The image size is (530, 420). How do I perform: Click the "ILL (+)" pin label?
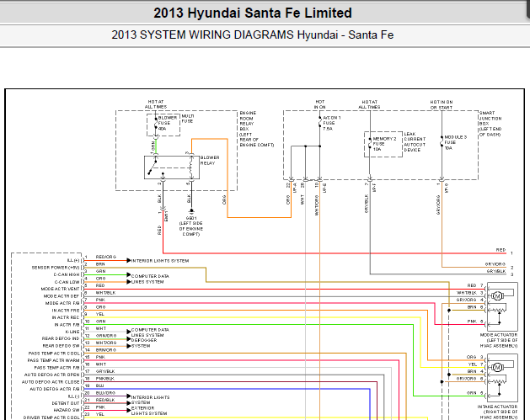[73, 260]
